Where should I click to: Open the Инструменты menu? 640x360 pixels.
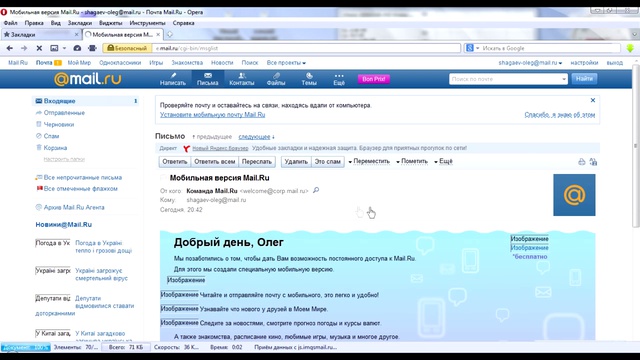coord(147,23)
